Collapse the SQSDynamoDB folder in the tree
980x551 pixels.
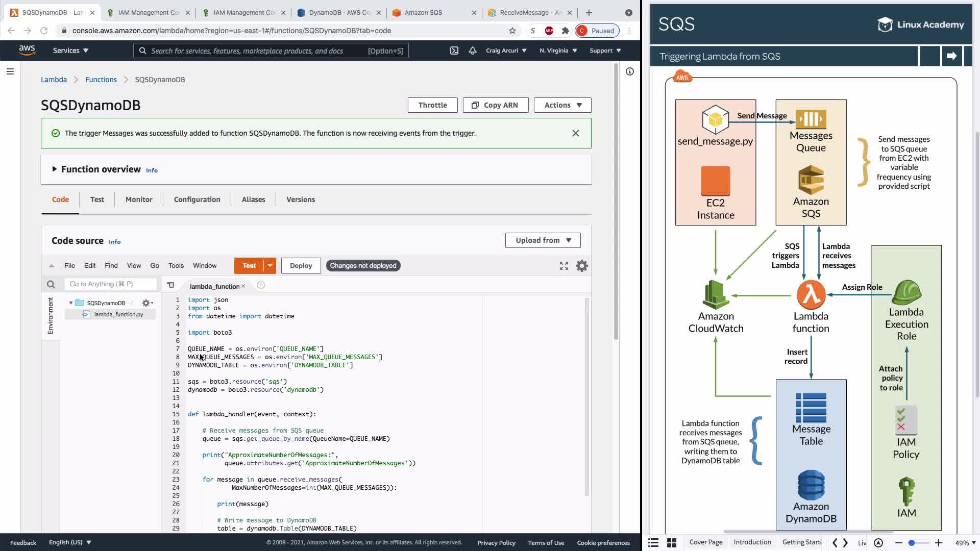pyautogui.click(x=71, y=303)
